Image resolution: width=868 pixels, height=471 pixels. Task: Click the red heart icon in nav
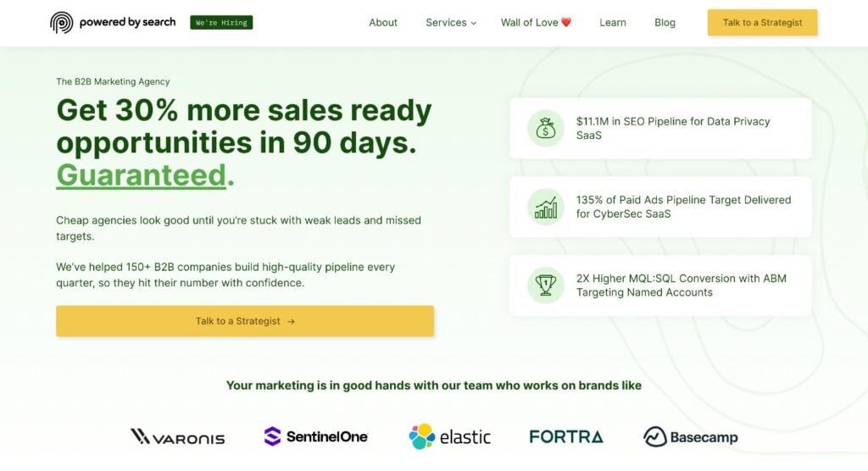[x=565, y=22]
